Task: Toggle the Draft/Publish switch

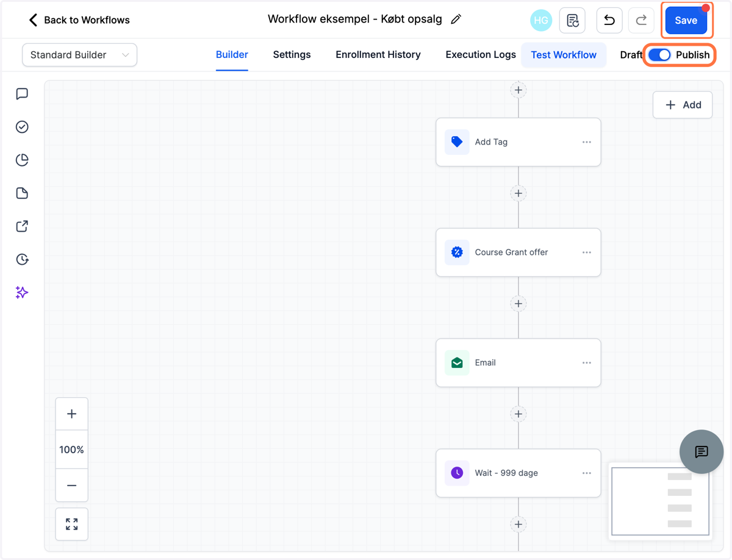Action: pyautogui.click(x=659, y=55)
